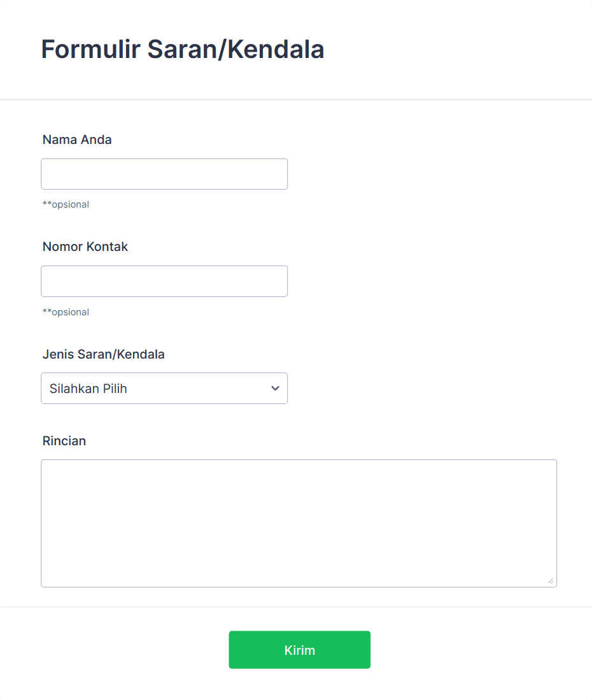Image resolution: width=592 pixels, height=700 pixels.
Task: Click the Formulir Saran/Kendala heading
Action: (183, 49)
